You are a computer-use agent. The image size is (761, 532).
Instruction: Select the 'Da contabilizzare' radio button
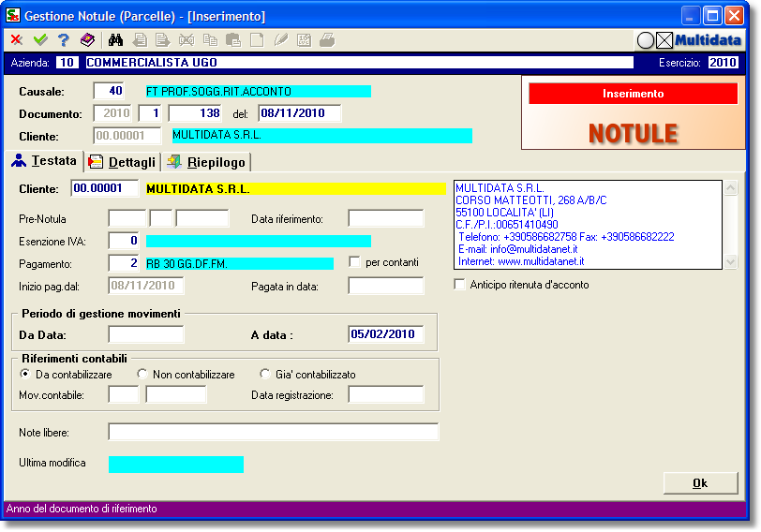(24, 374)
